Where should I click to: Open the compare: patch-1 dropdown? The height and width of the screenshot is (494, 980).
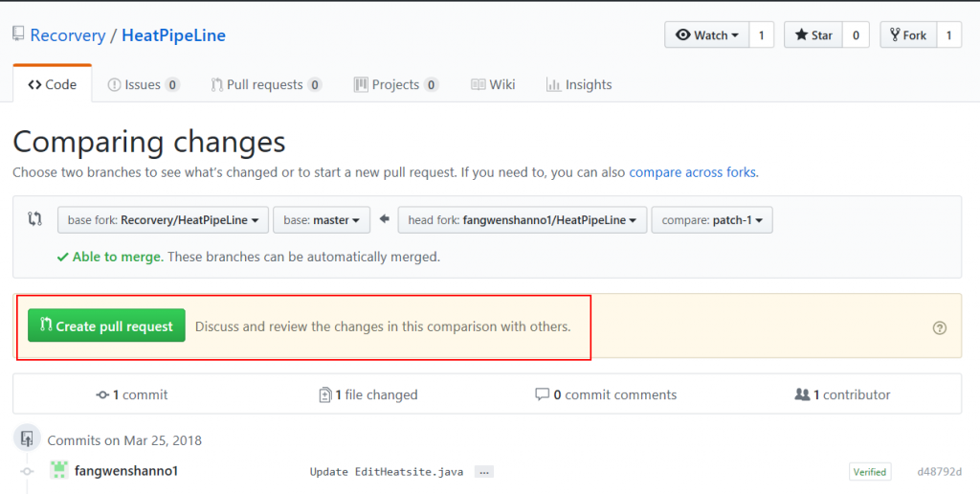coord(712,220)
